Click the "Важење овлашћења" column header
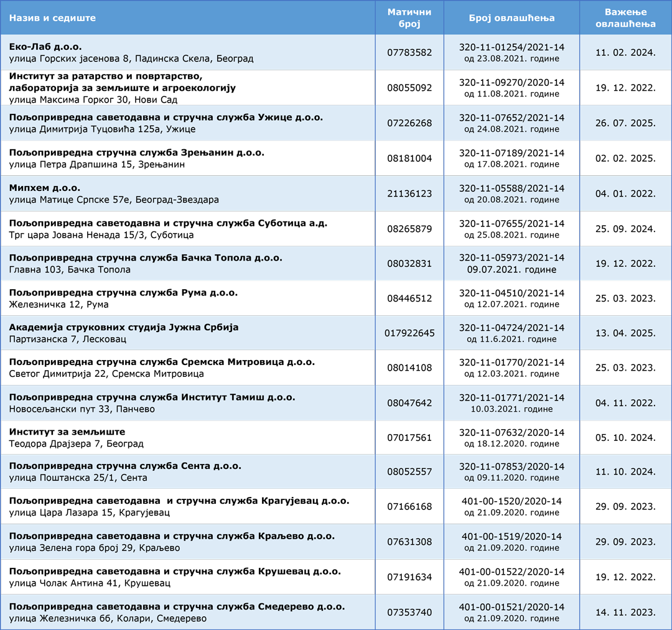The width and height of the screenshot is (672, 630). (625, 18)
